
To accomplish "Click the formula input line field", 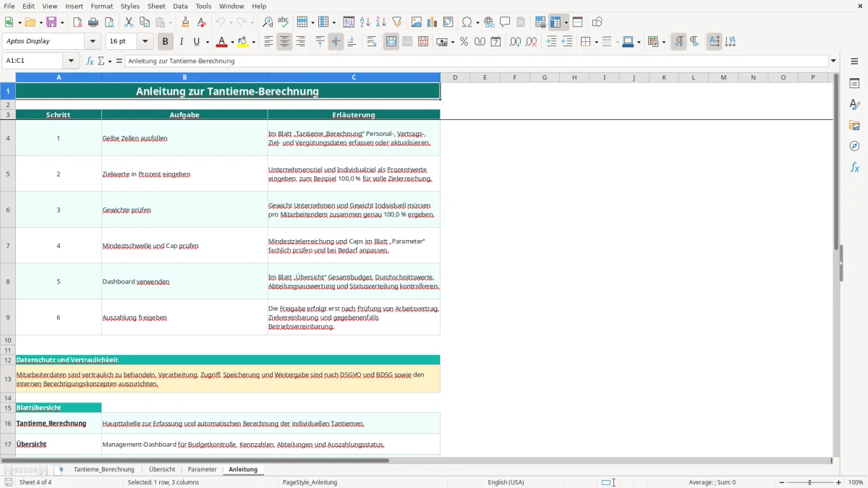I will 476,61.
